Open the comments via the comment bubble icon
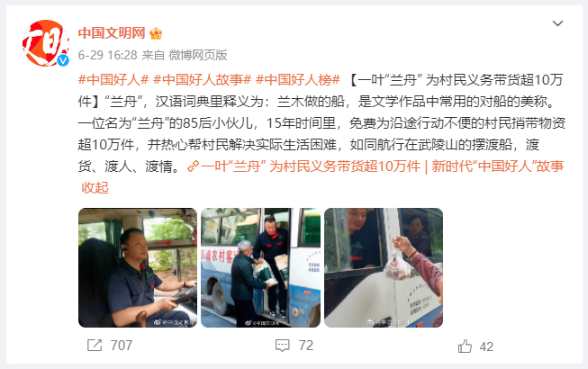 (283, 346)
